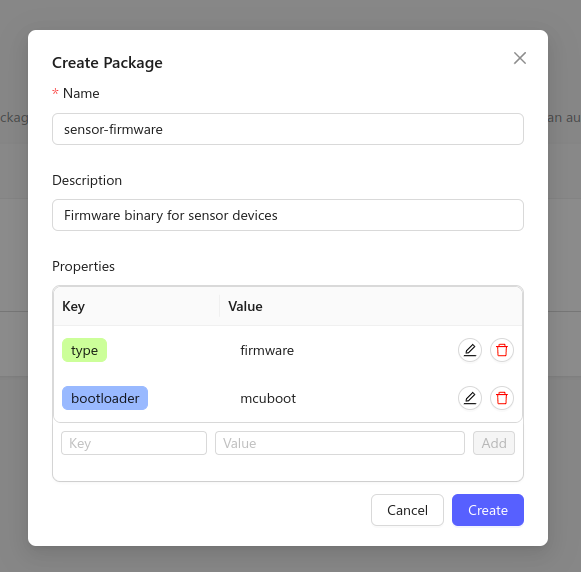Screen dimensions: 581x572
Task: Click the Description field label
Action: click(x=87, y=180)
